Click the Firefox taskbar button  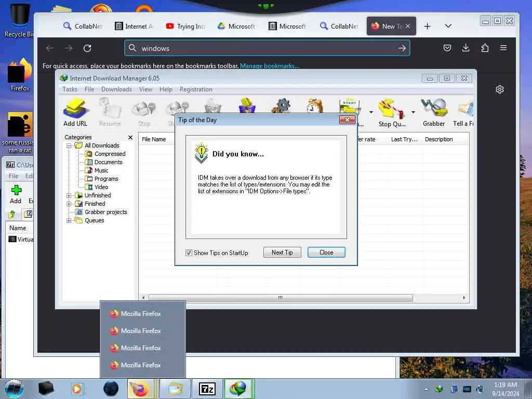coord(141,389)
